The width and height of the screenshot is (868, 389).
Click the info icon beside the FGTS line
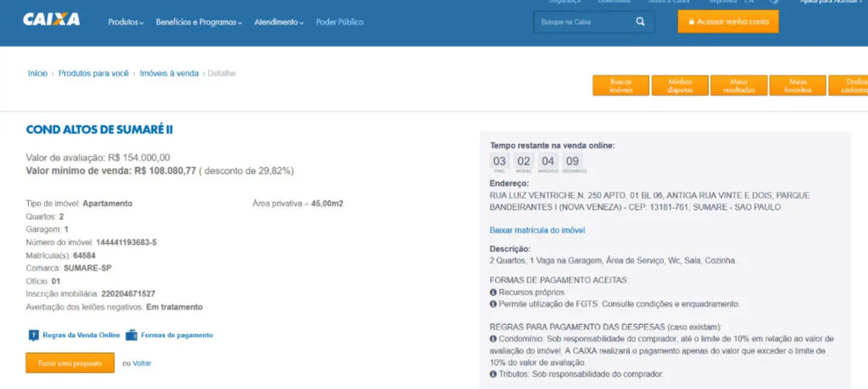click(493, 304)
